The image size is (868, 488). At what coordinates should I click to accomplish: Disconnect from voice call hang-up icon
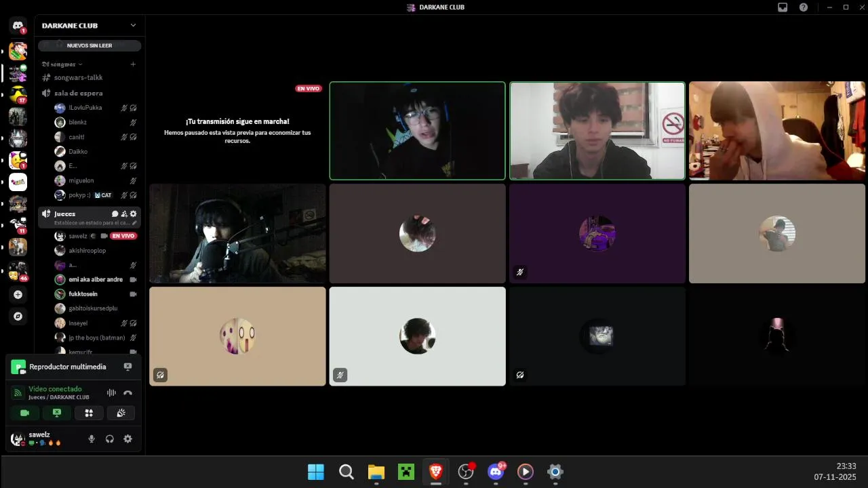[127, 392]
